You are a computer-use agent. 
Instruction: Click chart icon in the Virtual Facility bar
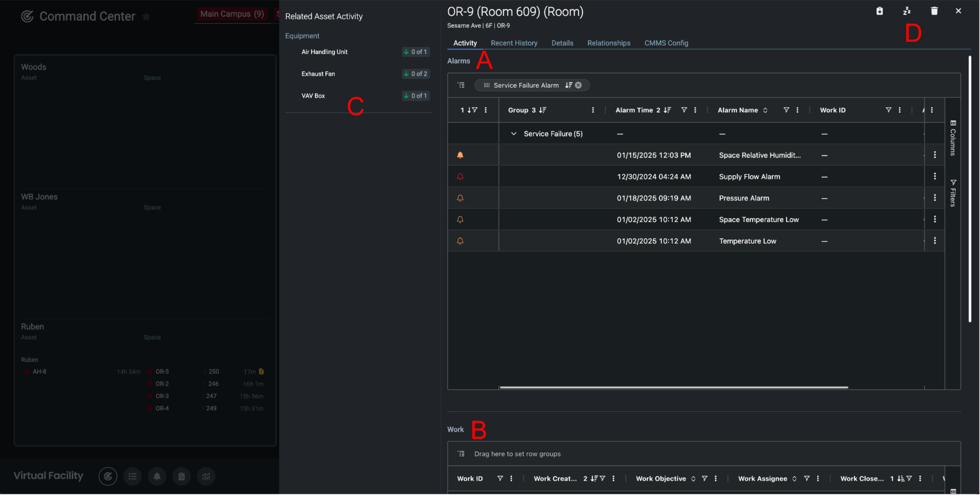click(x=206, y=477)
